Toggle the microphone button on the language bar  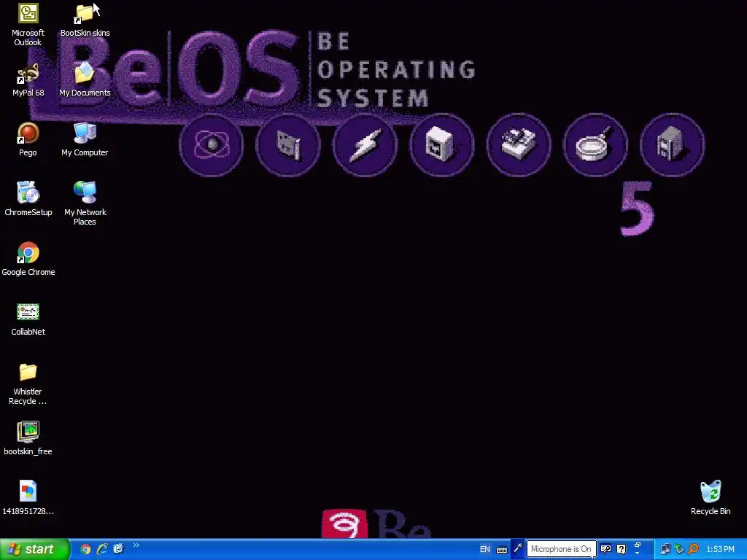pos(518,549)
